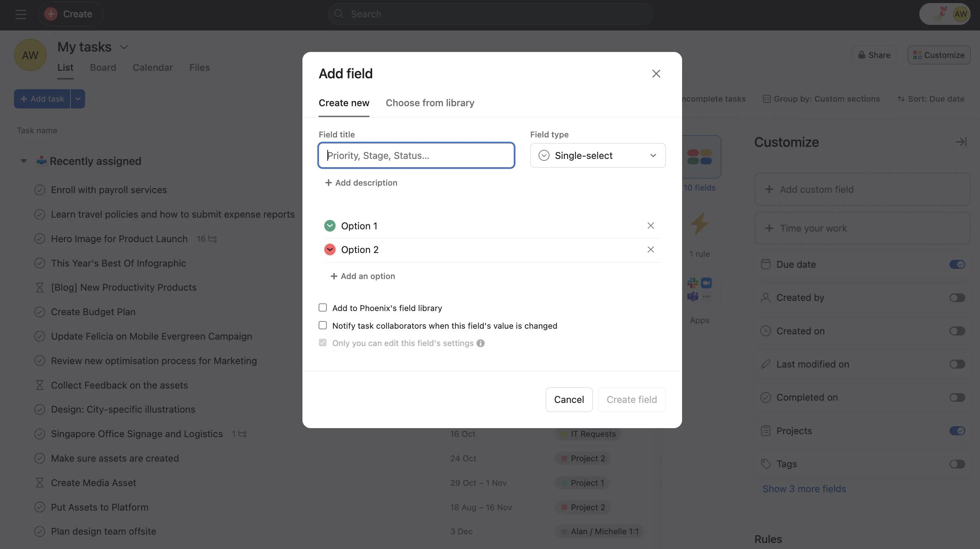Open the Board view tab
980x549 pixels.
pyautogui.click(x=103, y=67)
